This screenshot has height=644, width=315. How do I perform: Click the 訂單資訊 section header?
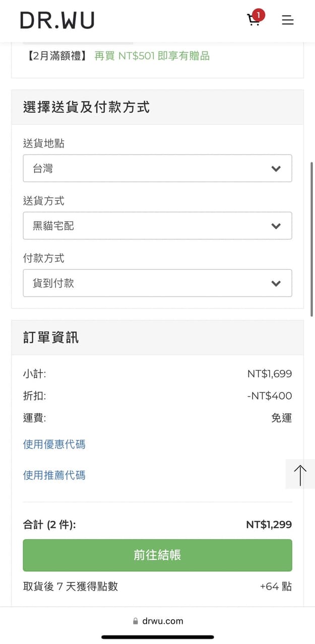pos(49,337)
